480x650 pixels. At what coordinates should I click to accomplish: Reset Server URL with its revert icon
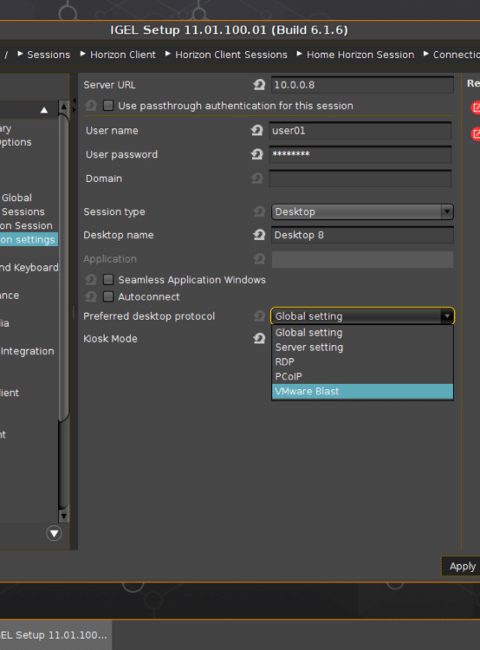pyautogui.click(x=259, y=85)
